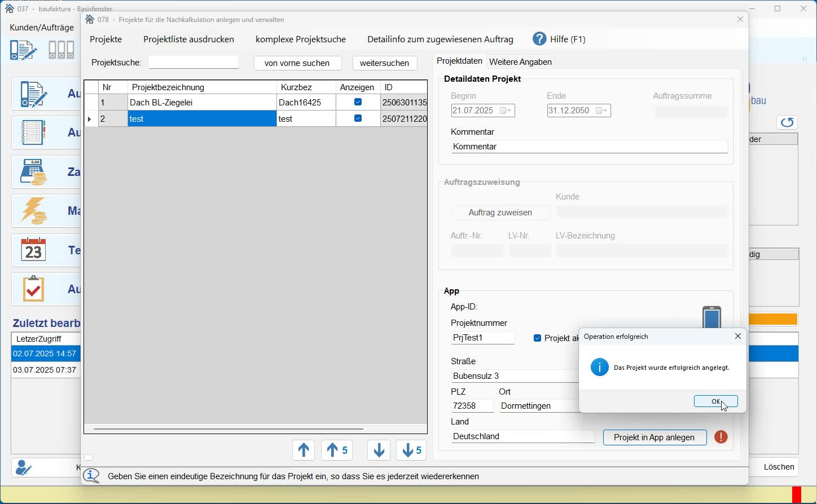Close the Operation erfolgreich message box
This screenshot has width=817, height=504.
(738, 337)
